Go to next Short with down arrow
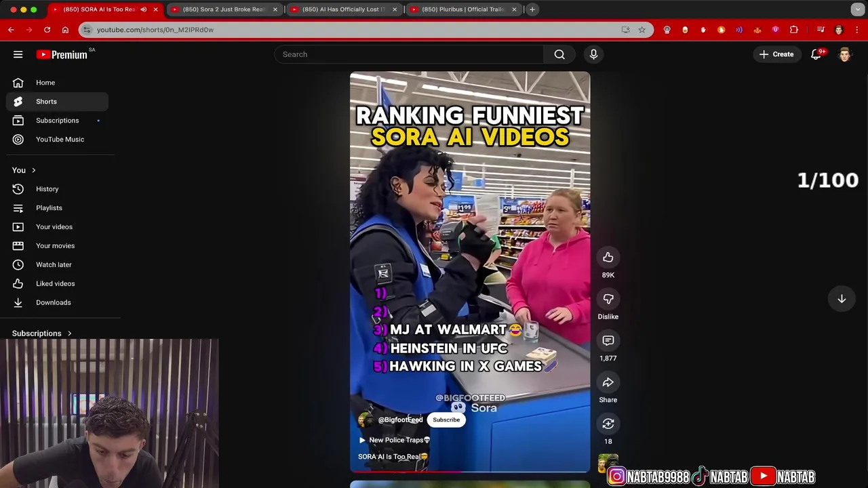The width and height of the screenshot is (868, 488). pyautogui.click(x=842, y=299)
